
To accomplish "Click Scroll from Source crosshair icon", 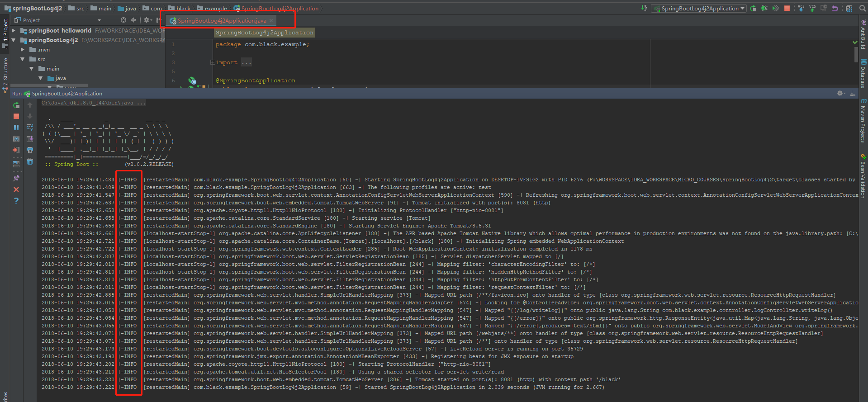I will [123, 20].
